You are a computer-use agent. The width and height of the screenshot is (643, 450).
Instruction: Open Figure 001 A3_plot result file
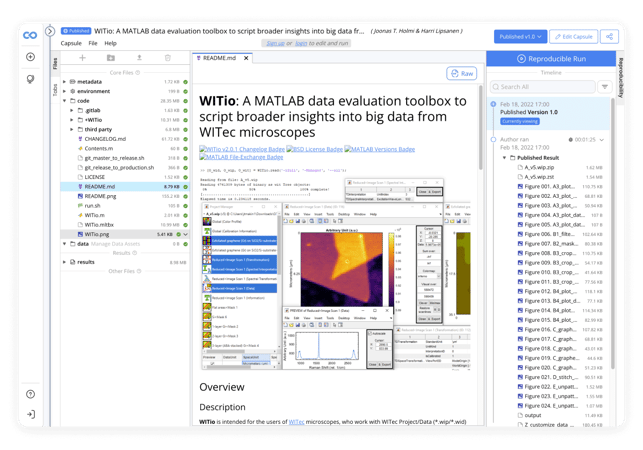pyautogui.click(x=549, y=186)
